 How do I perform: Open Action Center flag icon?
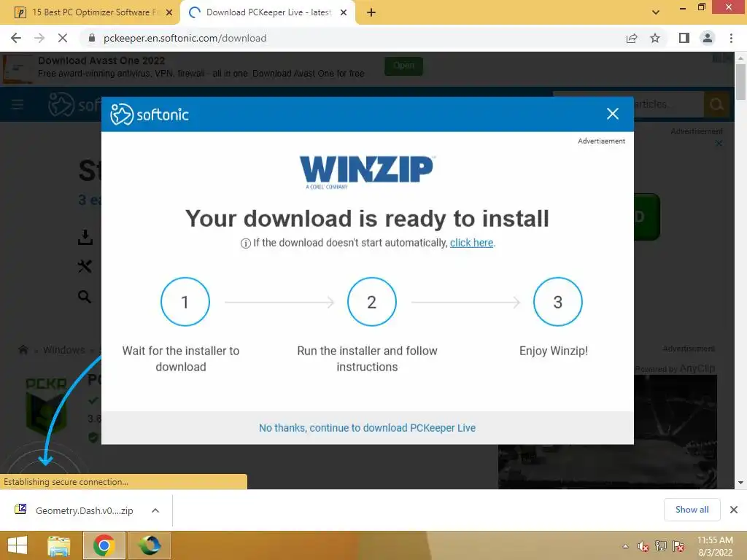(678, 546)
